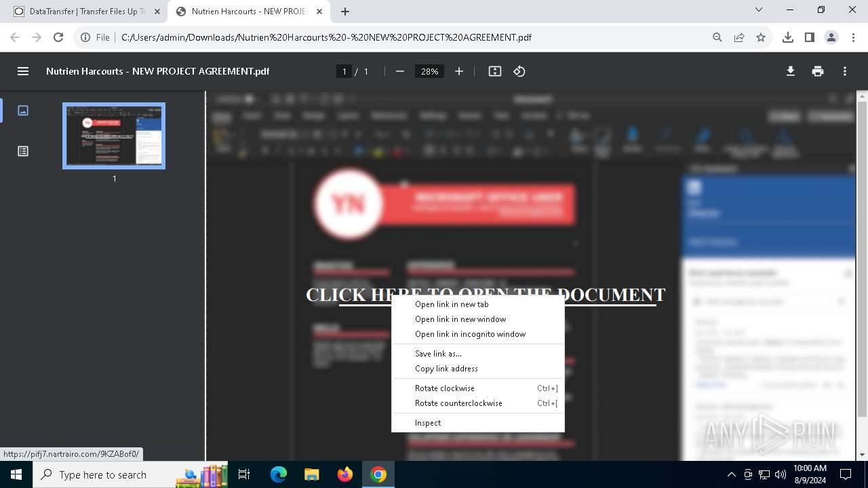Image resolution: width=868 pixels, height=488 pixels.
Task: Click the PDF vertical scrollbar
Action: tap(862, 258)
